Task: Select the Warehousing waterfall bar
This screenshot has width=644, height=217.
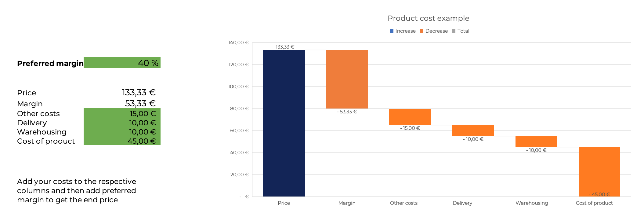Action: pyautogui.click(x=536, y=142)
